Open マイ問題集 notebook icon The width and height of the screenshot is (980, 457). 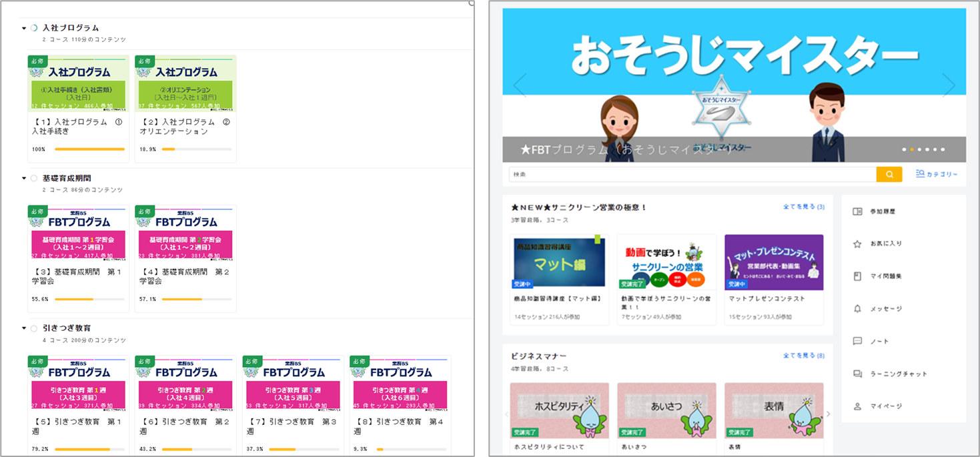[857, 276]
